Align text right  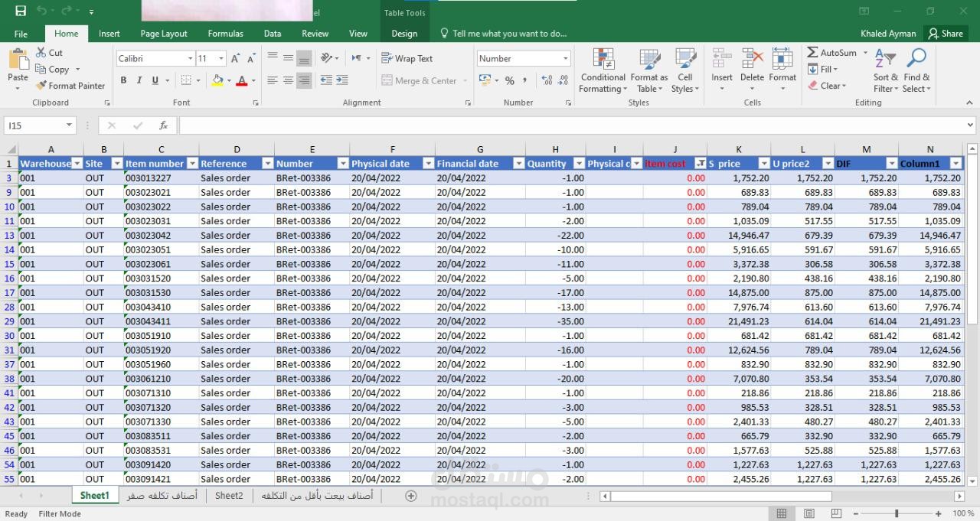coord(304,80)
